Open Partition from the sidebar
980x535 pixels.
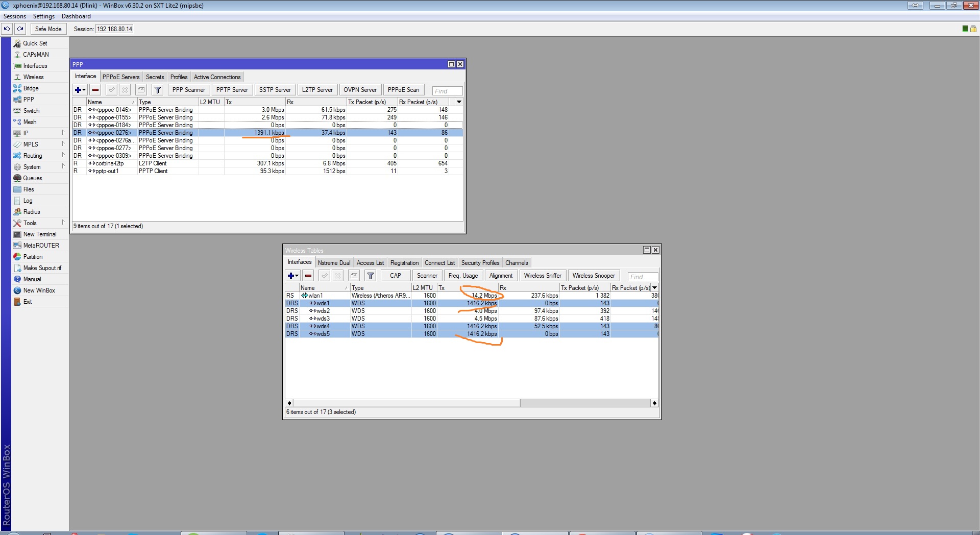33,257
